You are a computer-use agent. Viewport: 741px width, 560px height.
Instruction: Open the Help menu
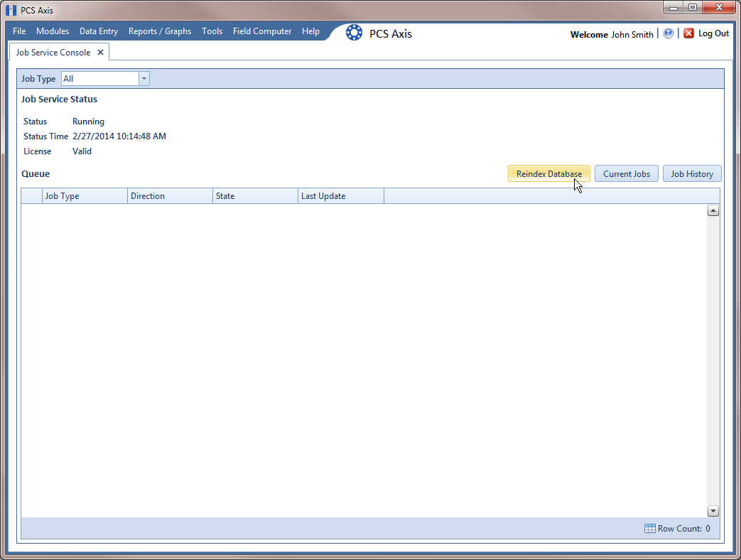pyautogui.click(x=310, y=31)
